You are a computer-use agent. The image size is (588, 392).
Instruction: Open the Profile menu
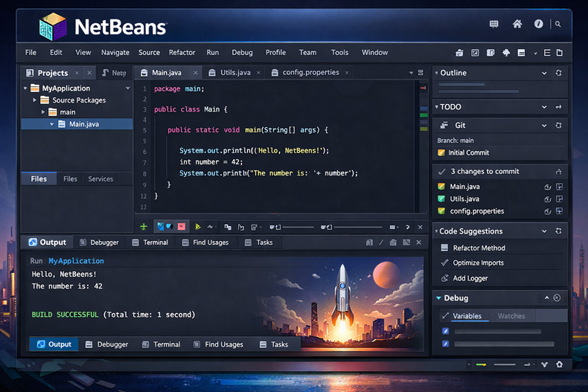[275, 53]
